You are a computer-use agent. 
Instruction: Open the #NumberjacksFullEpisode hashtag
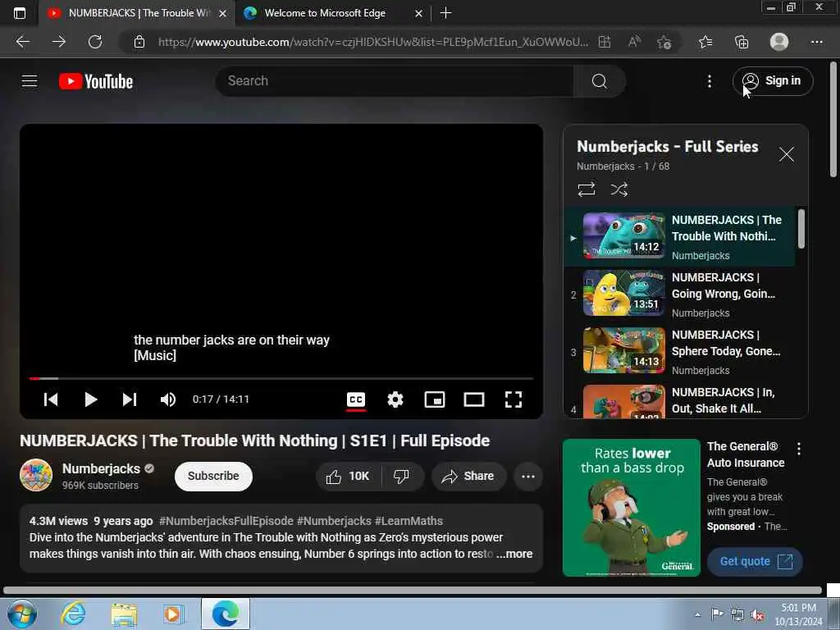(226, 521)
